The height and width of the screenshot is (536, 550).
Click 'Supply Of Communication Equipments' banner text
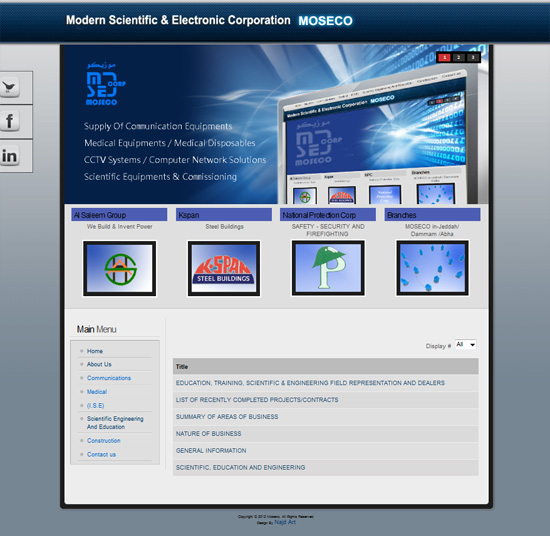click(158, 126)
